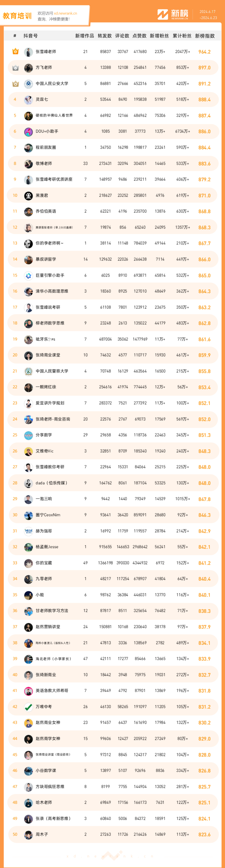Click 赫为强哥 HEME logo avatar
This screenshot has height=868, width=225.
[x=28, y=531]
